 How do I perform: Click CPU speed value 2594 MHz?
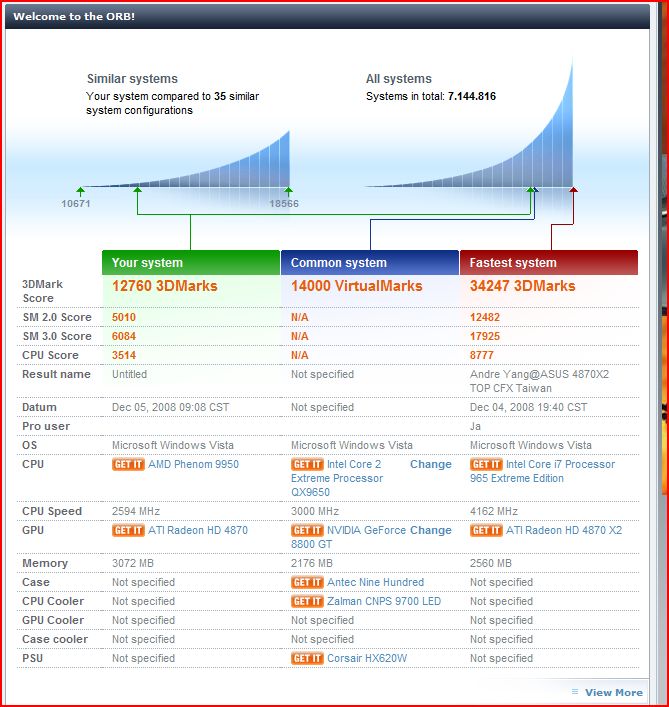(136, 511)
